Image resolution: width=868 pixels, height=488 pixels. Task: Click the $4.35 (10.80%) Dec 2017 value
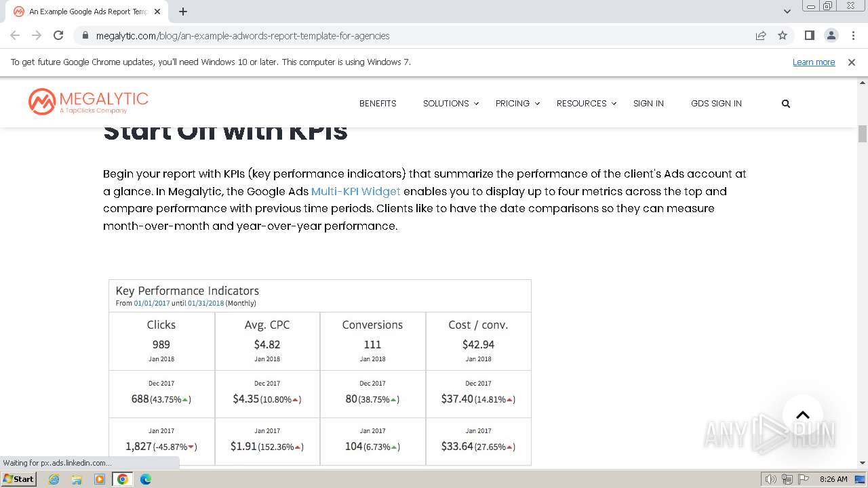[267, 399]
